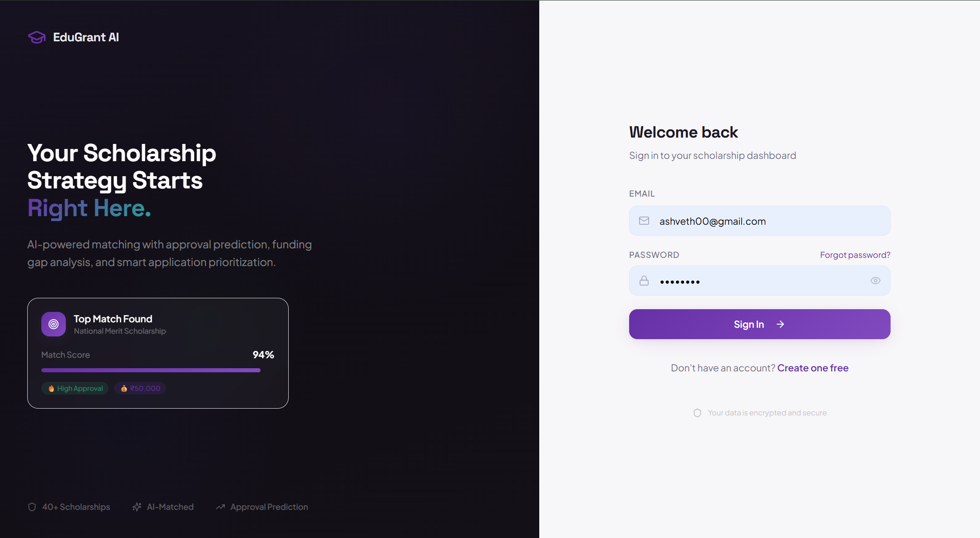Image resolution: width=980 pixels, height=538 pixels.
Task: Focus the email input field
Action: (x=767, y=221)
